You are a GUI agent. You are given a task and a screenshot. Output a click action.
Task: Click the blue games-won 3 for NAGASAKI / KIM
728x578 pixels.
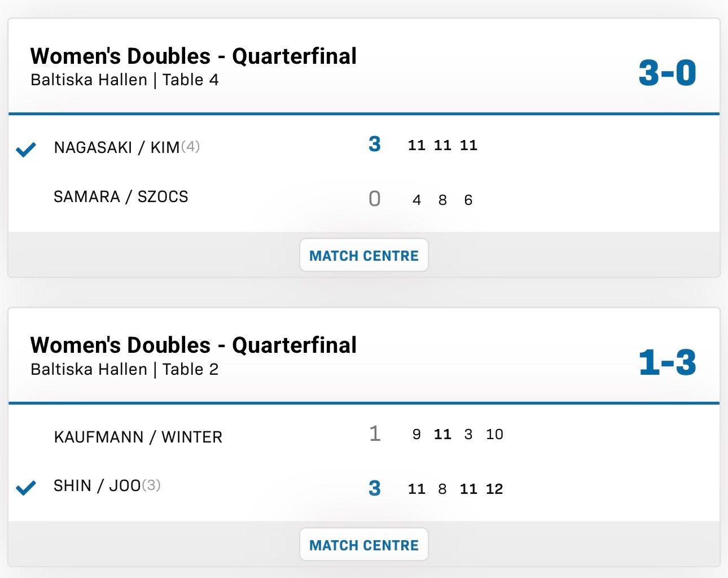(x=375, y=144)
